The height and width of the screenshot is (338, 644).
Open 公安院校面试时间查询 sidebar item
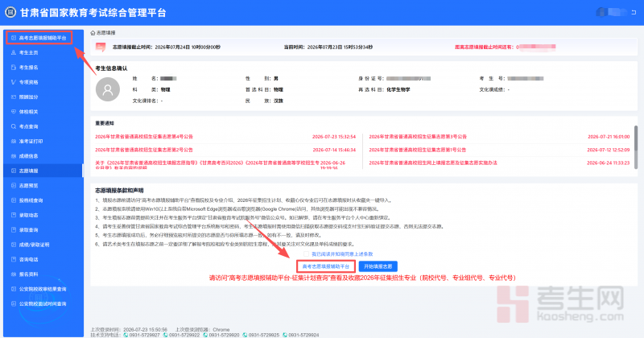43,304
